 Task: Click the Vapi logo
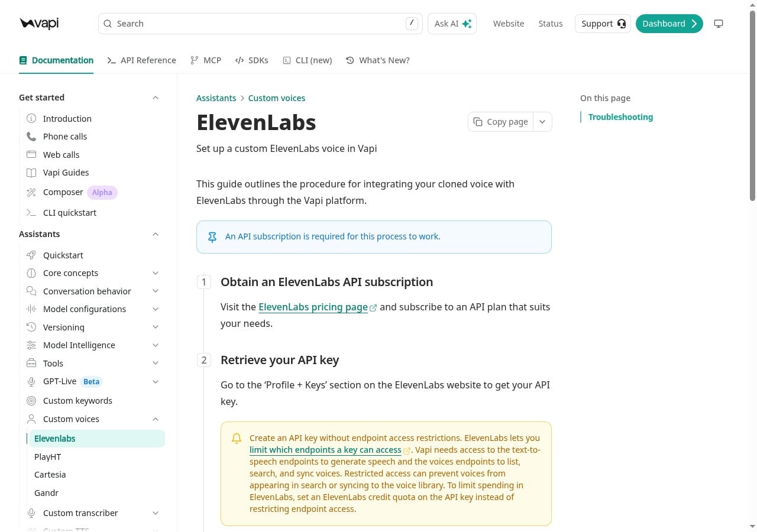click(x=39, y=24)
